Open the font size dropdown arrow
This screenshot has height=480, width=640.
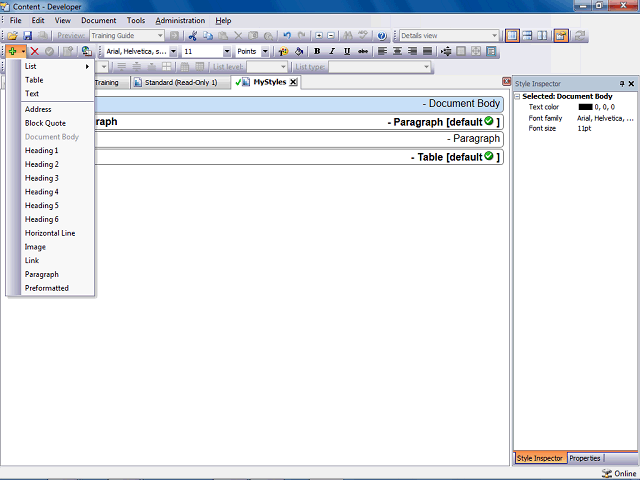pyautogui.click(x=227, y=51)
